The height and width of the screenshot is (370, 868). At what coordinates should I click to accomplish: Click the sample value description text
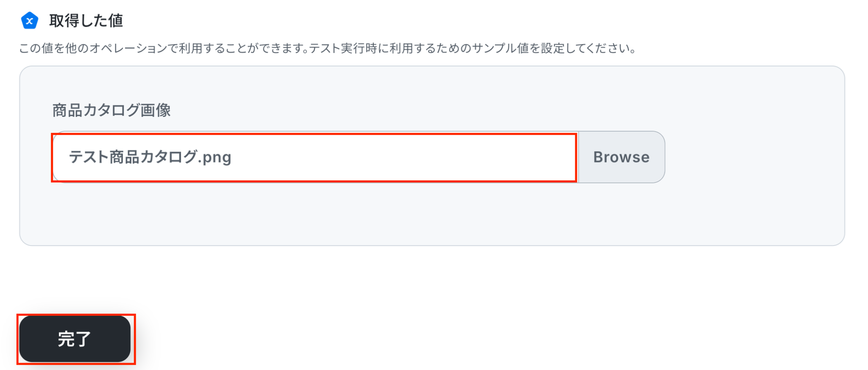327,49
